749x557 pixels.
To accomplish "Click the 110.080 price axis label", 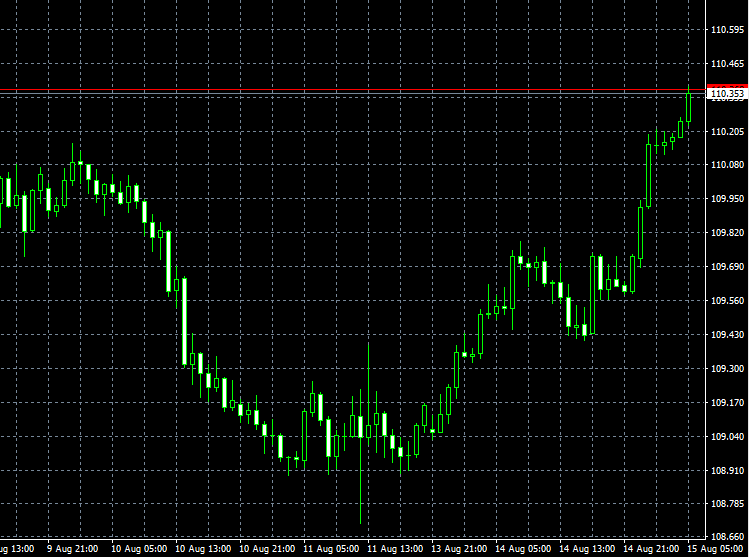I will [x=728, y=165].
